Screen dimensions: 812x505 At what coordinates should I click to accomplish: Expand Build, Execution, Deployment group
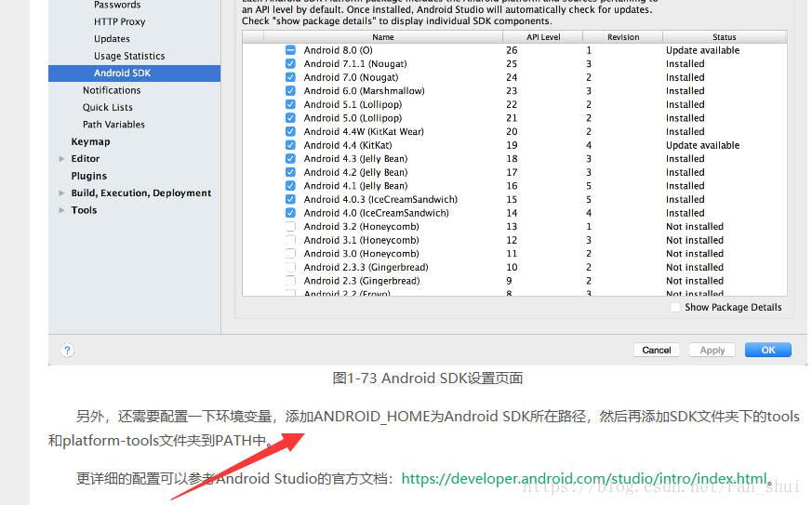61,193
